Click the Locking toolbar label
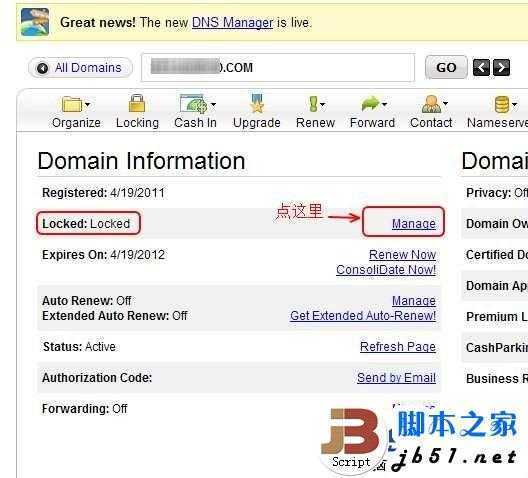Viewport: 528px width, 478px height. [x=137, y=123]
